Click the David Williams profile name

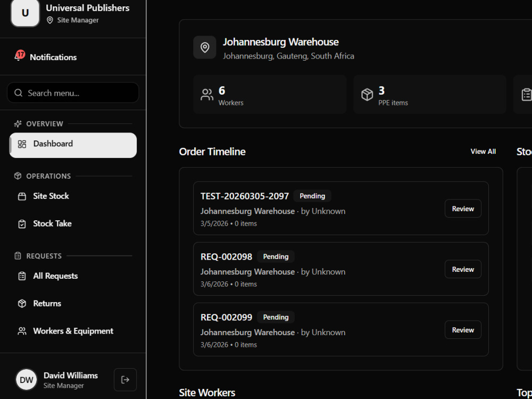[71, 375]
